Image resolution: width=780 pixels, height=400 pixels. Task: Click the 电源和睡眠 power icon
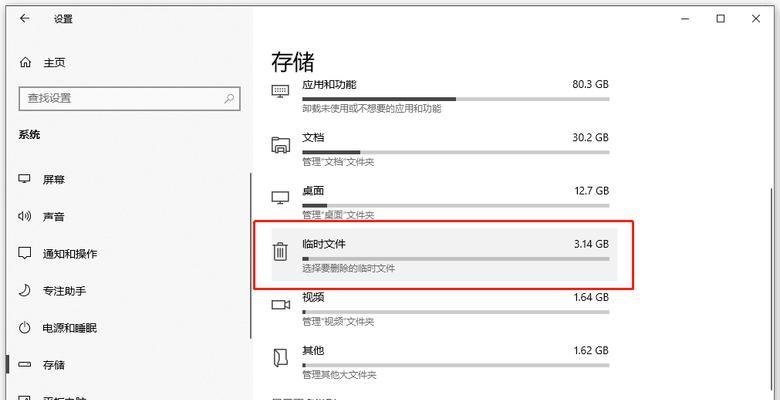coord(25,327)
